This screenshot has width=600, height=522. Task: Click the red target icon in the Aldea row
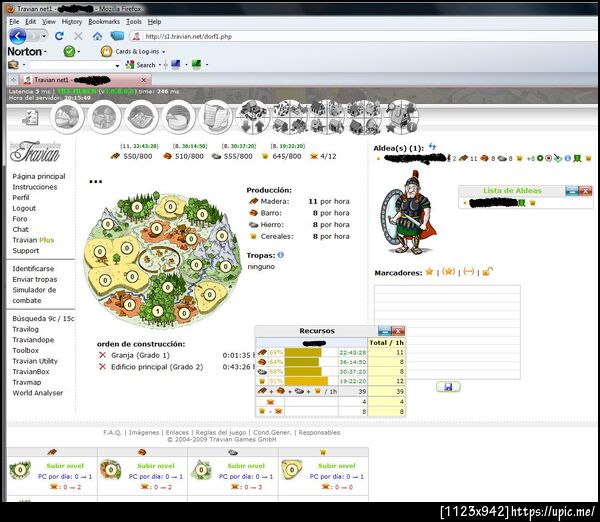pos(548,158)
